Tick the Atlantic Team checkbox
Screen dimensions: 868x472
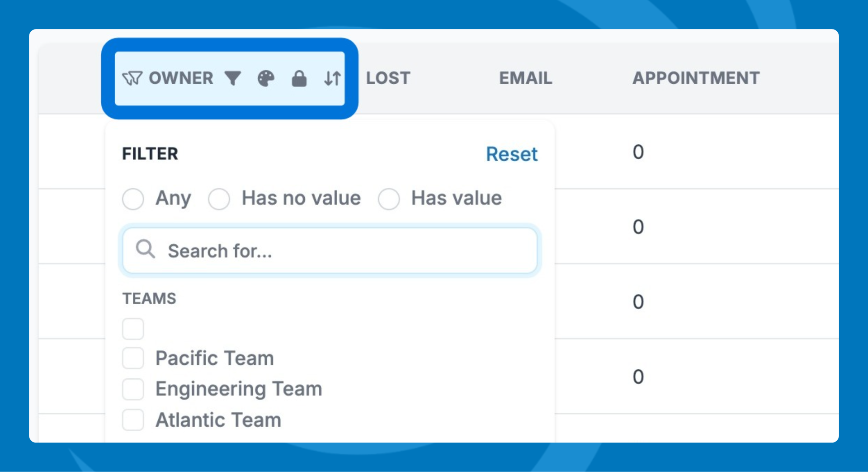[133, 420]
